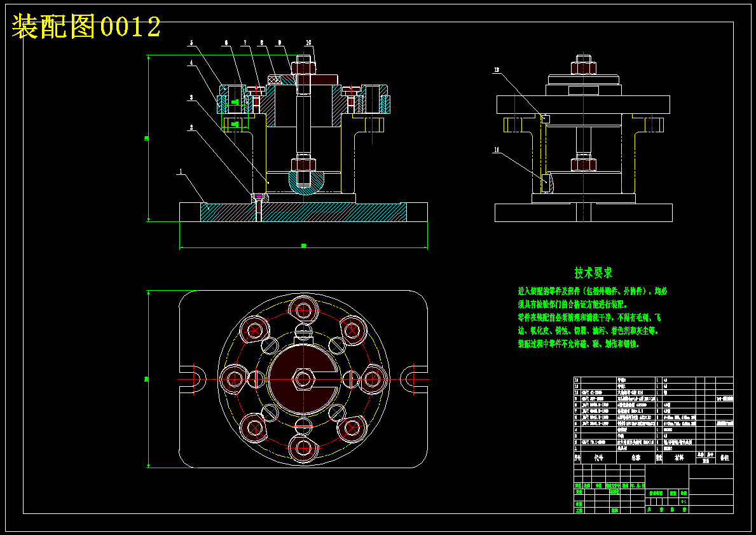756x535 pixels.
Task: Click the green 技术要求 heading
Action: click(x=593, y=272)
